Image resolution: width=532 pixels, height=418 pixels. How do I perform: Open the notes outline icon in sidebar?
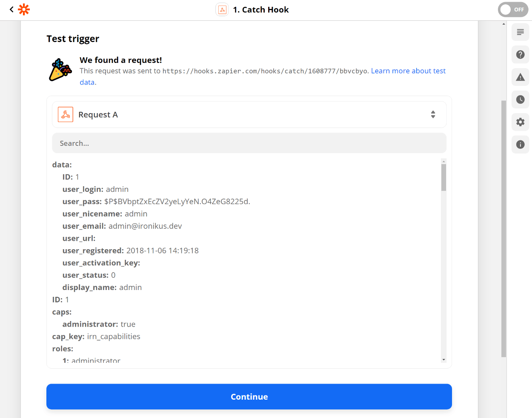tap(520, 32)
